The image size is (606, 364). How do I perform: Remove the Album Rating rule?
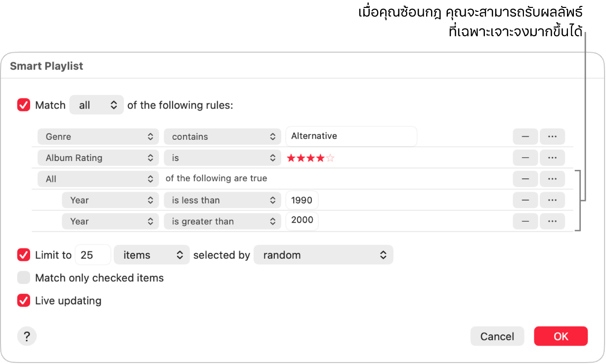tap(525, 158)
